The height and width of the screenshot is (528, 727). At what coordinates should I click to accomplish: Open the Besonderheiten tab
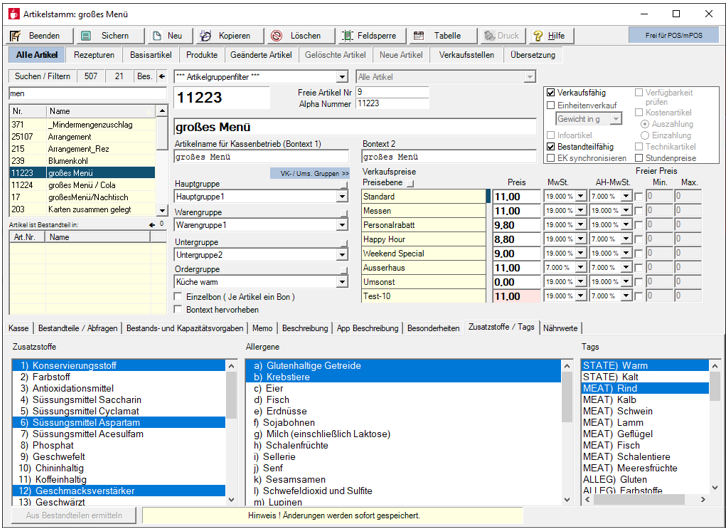pos(434,328)
